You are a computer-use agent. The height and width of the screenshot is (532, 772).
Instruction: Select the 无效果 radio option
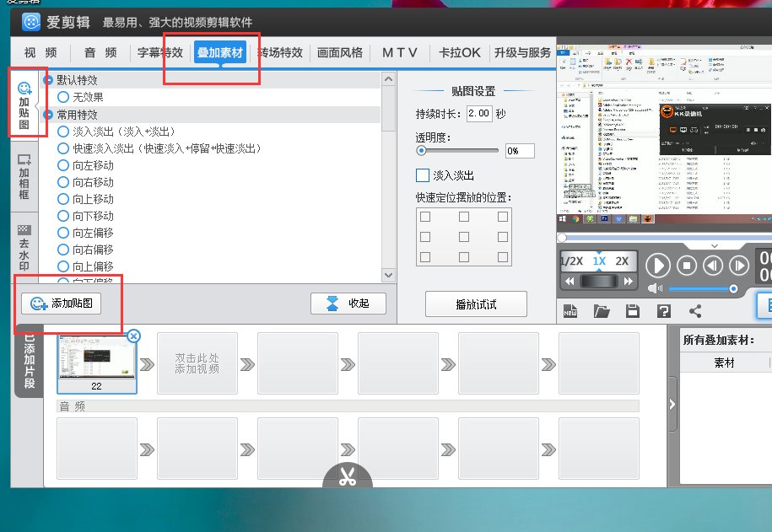click(63, 96)
